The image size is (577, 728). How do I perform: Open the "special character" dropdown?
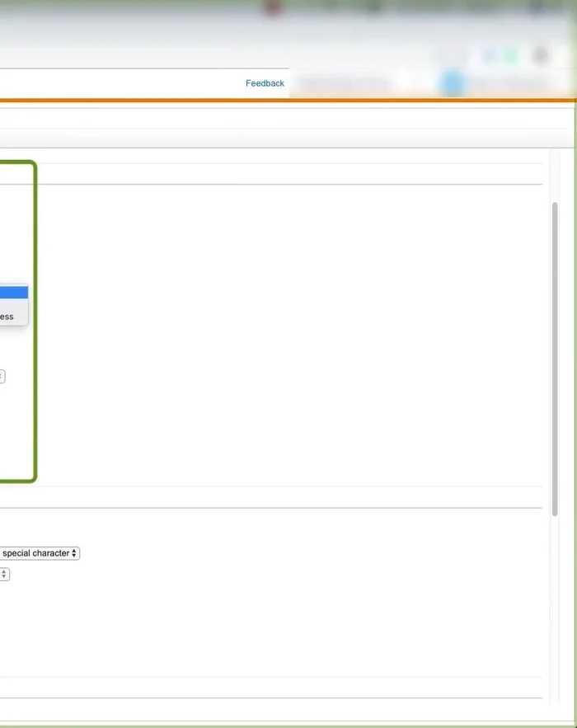(x=39, y=553)
